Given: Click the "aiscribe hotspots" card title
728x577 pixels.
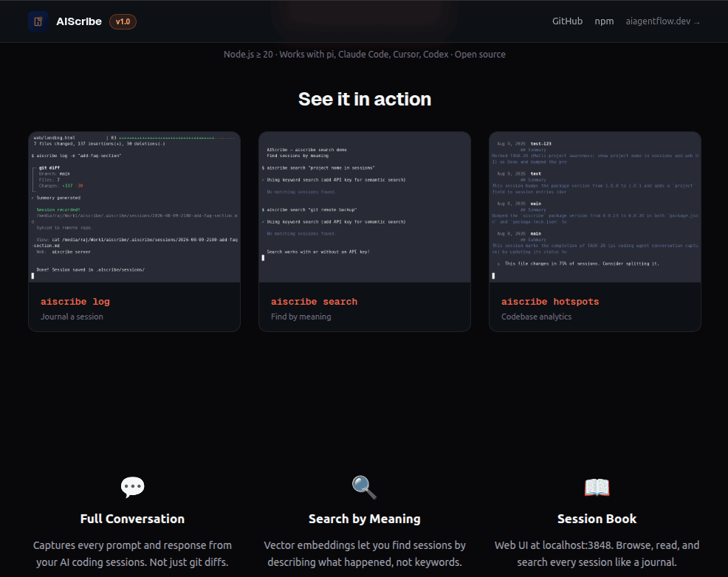Looking at the screenshot, I should pyautogui.click(x=550, y=302).
